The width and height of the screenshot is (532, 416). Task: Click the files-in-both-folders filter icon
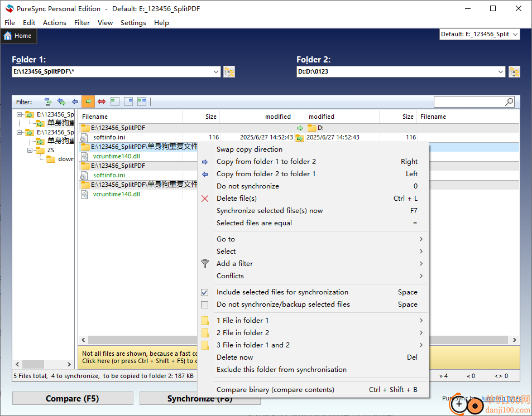(x=142, y=101)
